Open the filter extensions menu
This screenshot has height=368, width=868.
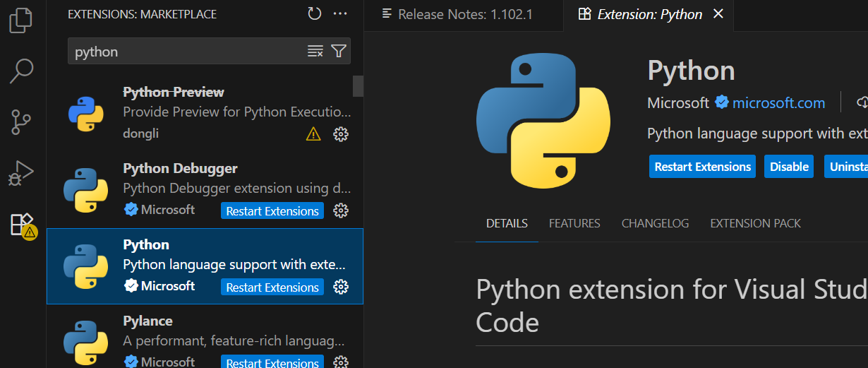(339, 52)
